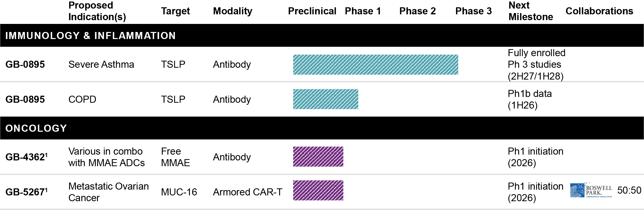Click the GB-4362 purple progress bar
Viewport: 644px width, 210px height.
tap(318, 157)
